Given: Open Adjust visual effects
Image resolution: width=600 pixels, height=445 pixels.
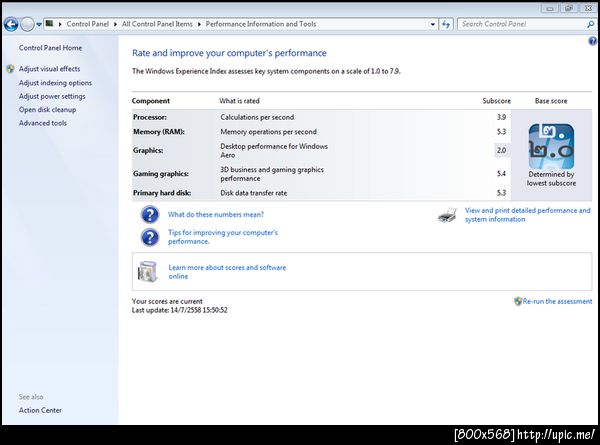Looking at the screenshot, I should (50, 69).
